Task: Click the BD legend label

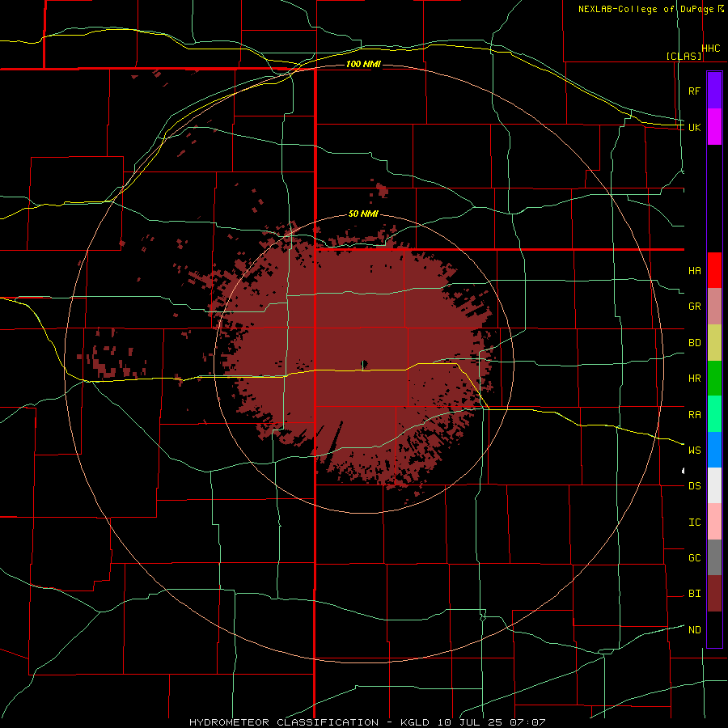Action: [695, 343]
